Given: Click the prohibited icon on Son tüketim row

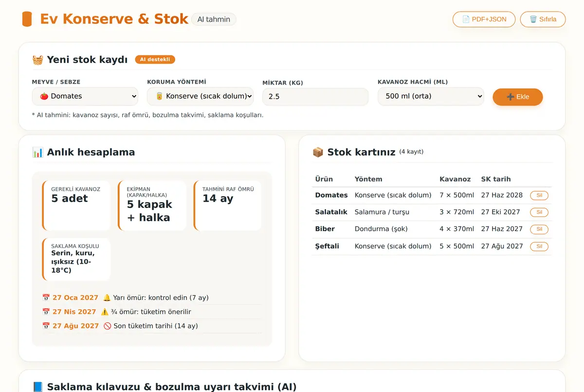Looking at the screenshot, I should pos(108,326).
